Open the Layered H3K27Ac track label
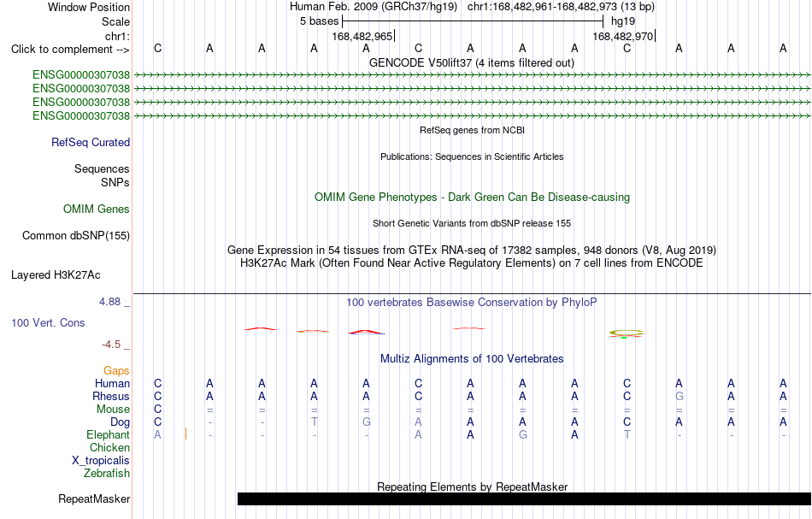Screen dimensions: 812x519 point(56,275)
